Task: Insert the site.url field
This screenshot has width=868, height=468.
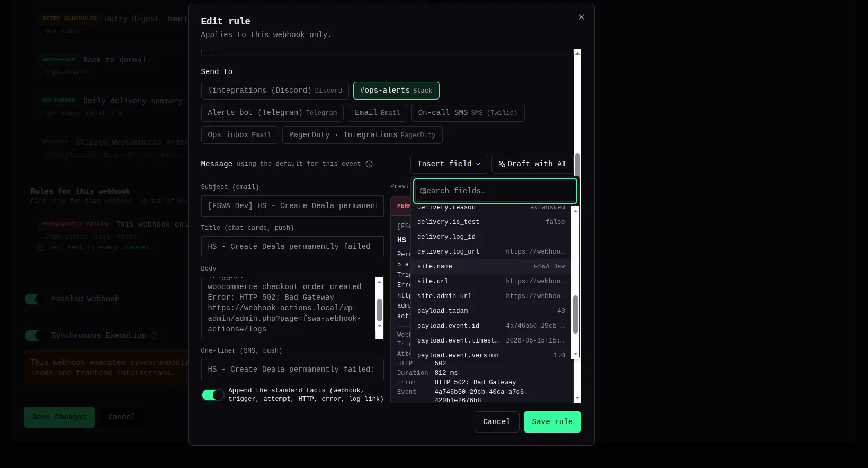Action: pyautogui.click(x=491, y=281)
